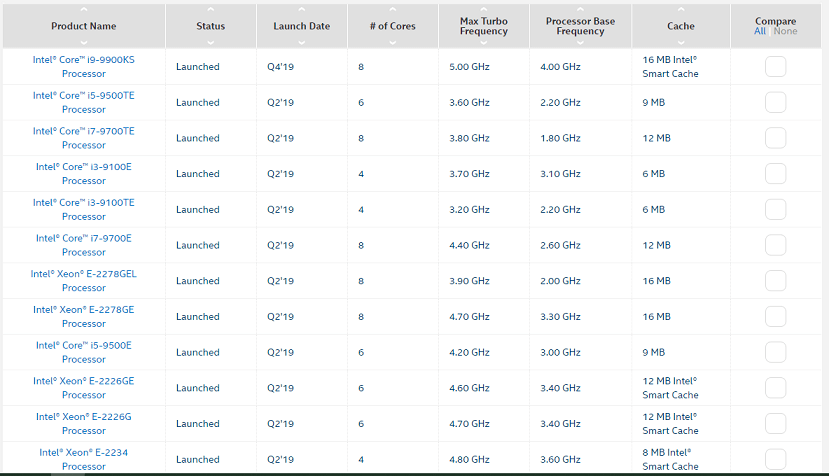Viewport: 829px width, 476px height.
Task: Sort Max Turbo Frequency descending arrow
Action: click(x=483, y=42)
